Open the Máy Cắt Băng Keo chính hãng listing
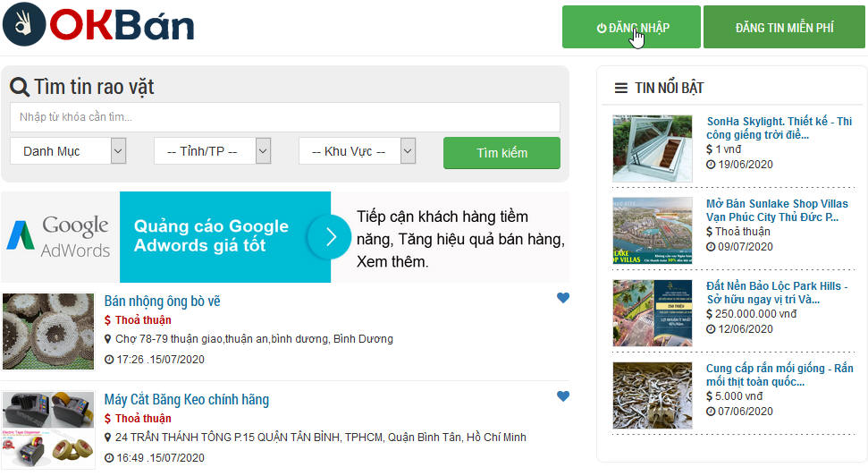This screenshot has width=868, height=476. (187, 400)
